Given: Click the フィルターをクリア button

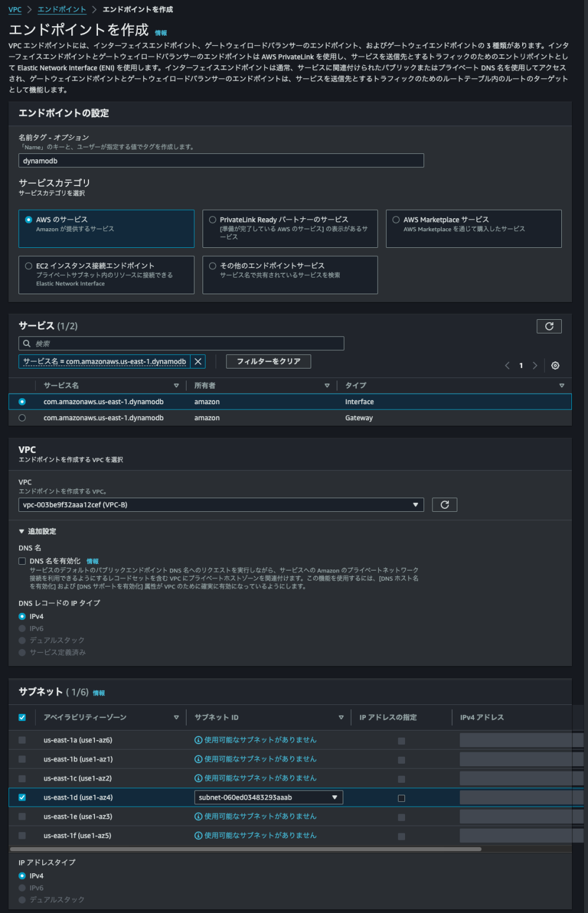Looking at the screenshot, I should click(x=268, y=361).
